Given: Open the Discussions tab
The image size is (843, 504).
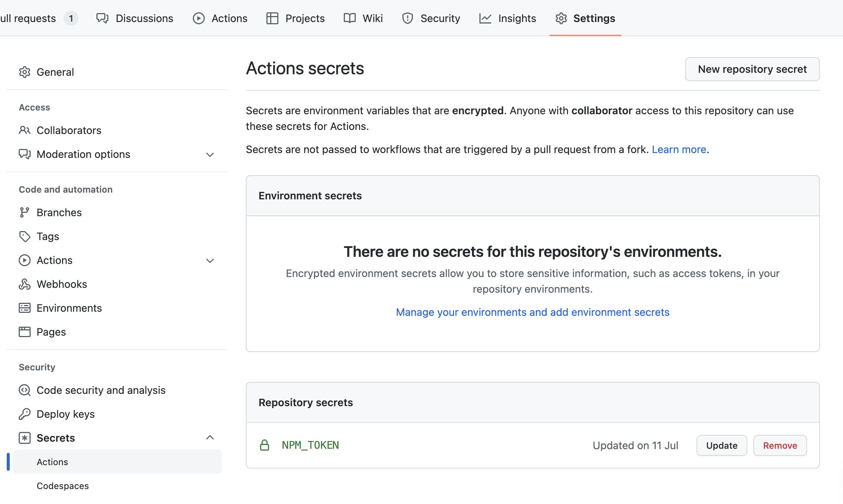Looking at the screenshot, I should coord(135,18).
